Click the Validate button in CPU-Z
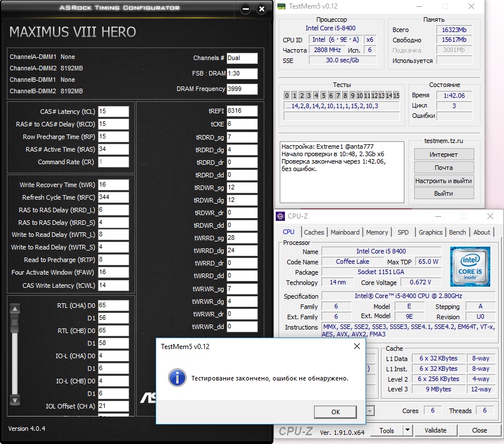Screen dimensions: 504x444 click(435, 430)
